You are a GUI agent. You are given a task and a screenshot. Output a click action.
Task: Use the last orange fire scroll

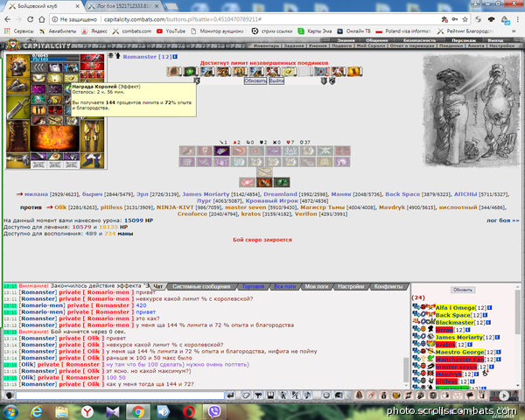354,72
